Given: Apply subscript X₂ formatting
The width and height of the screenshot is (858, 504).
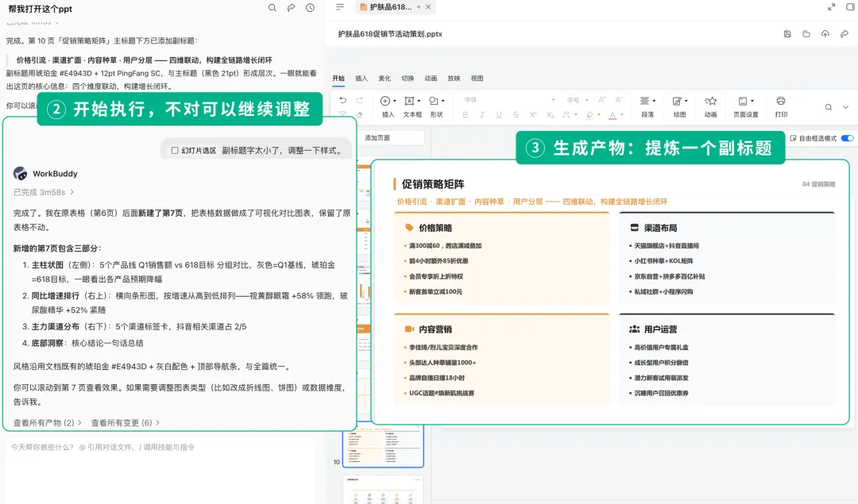Looking at the screenshot, I should point(550,115).
